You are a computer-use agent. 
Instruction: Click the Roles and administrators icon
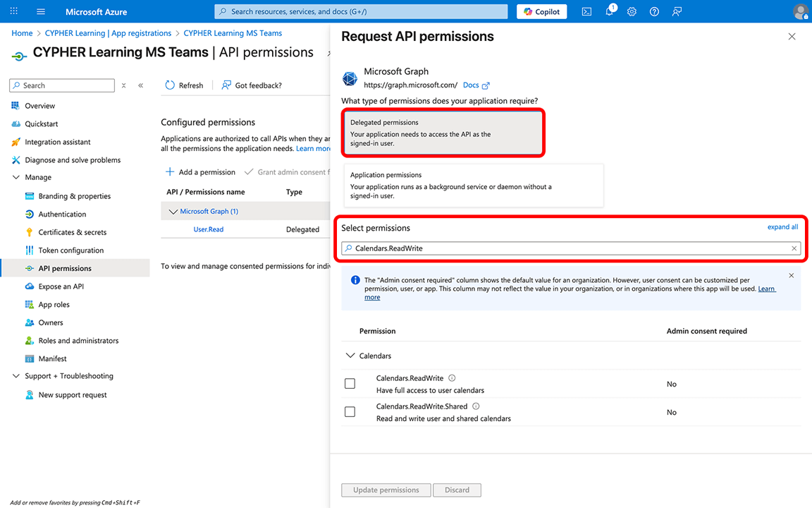point(30,341)
